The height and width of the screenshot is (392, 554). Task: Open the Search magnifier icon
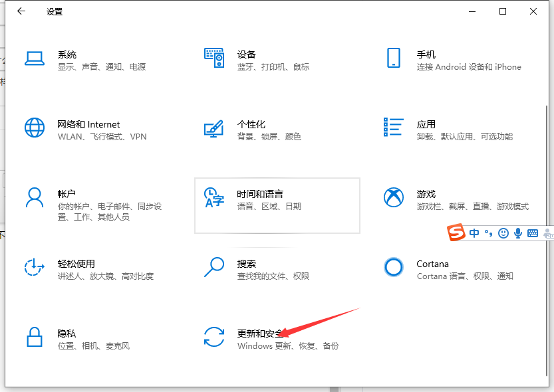tap(214, 267)
